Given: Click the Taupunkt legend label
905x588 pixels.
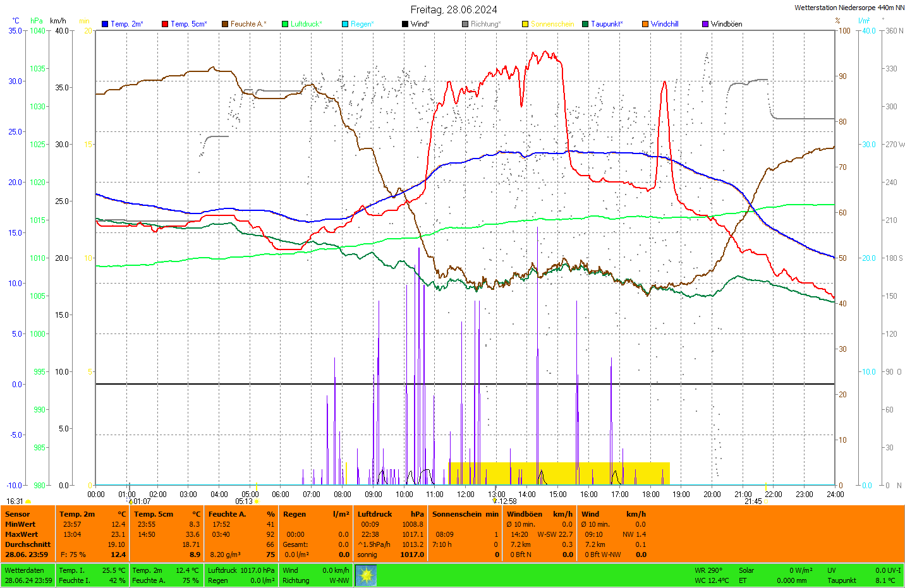Looking at the screenshot, I should click(606, 24).
